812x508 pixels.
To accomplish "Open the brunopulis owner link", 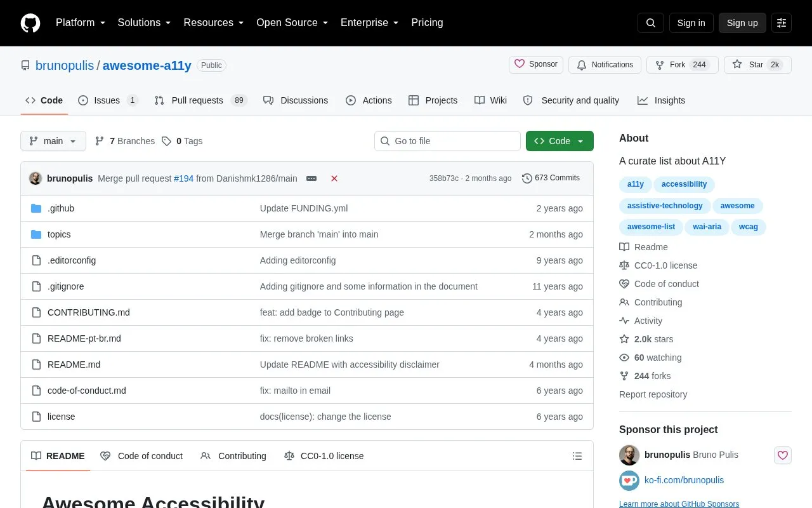I will point(65,65).
